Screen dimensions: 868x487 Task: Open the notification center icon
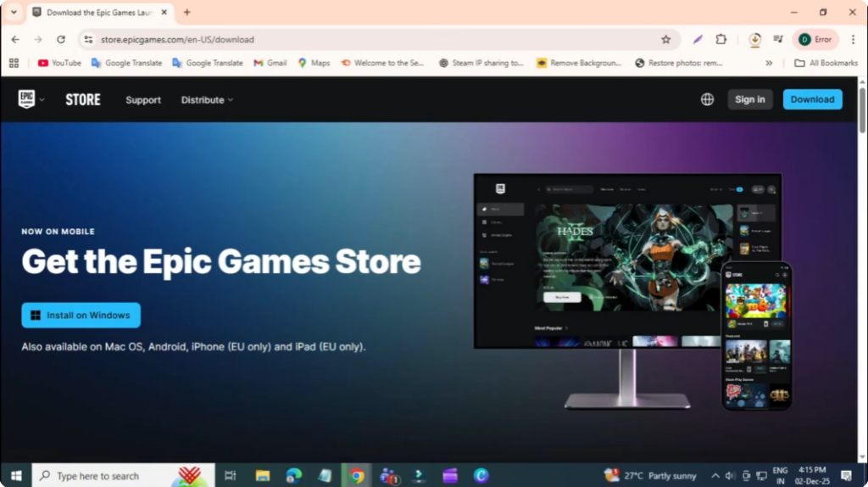pyautogui.click(x=846, y=475)
